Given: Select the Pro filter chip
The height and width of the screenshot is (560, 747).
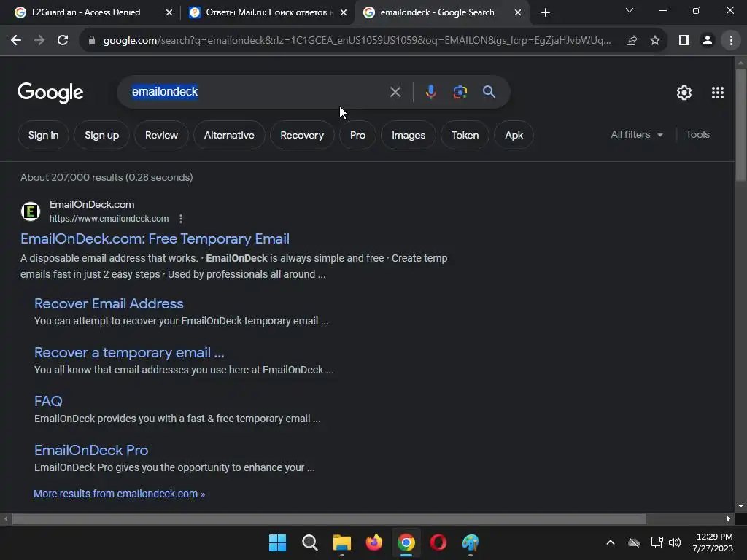Looking at the screenshot, I should [x=357, y=135].
